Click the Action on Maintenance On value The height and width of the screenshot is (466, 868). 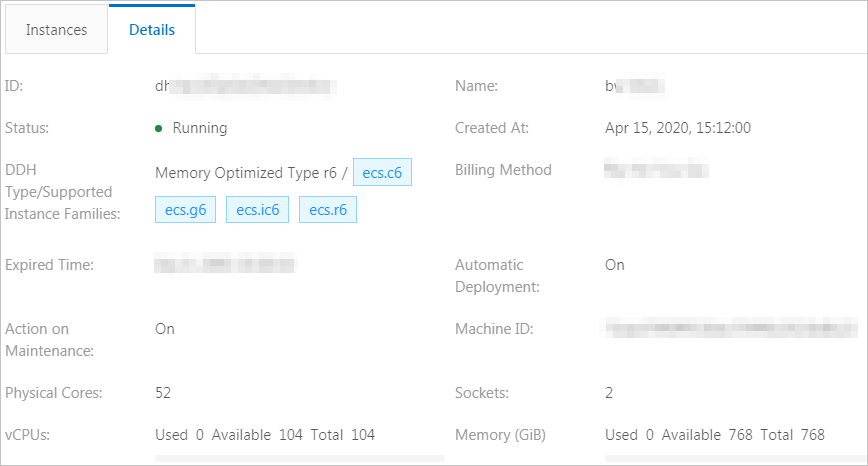(x=165, y=329)
